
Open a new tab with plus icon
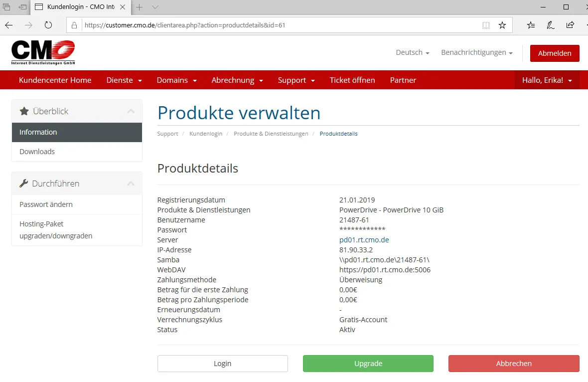pos(139,7)
